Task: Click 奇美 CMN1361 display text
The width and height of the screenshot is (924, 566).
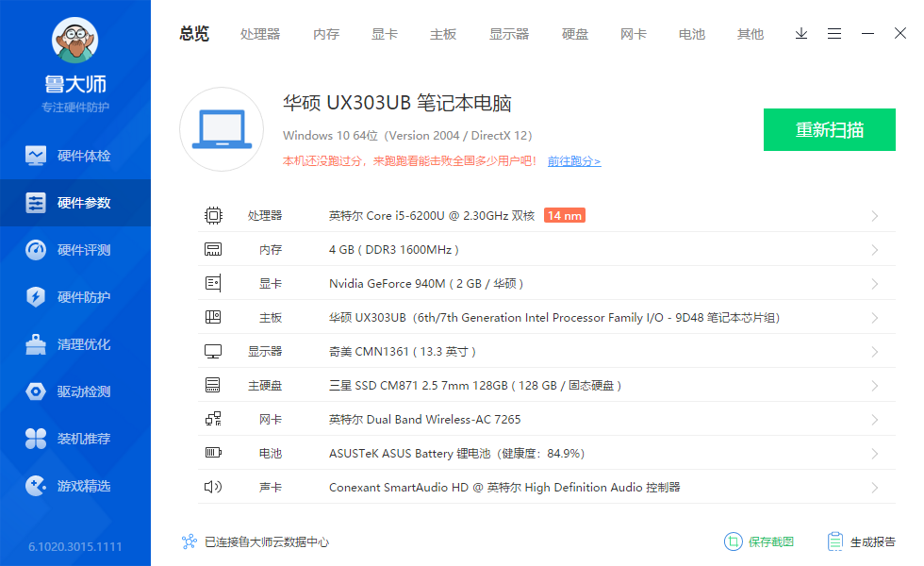Action: click(402, 352)
